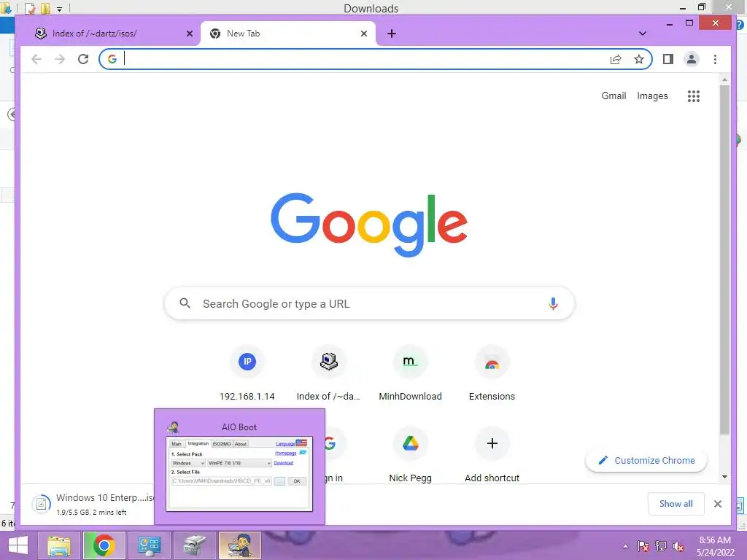Image resolution: width=747 pixels, height=560 pixels.
Task: Open the Chrome profile avatar
Action: tap(692, 59)
